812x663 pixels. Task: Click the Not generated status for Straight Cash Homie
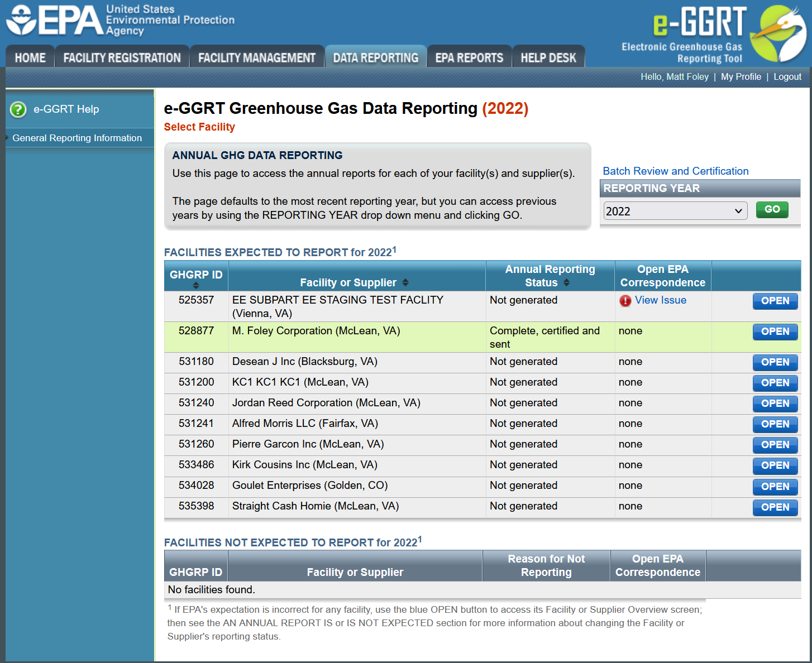[523, 506]
